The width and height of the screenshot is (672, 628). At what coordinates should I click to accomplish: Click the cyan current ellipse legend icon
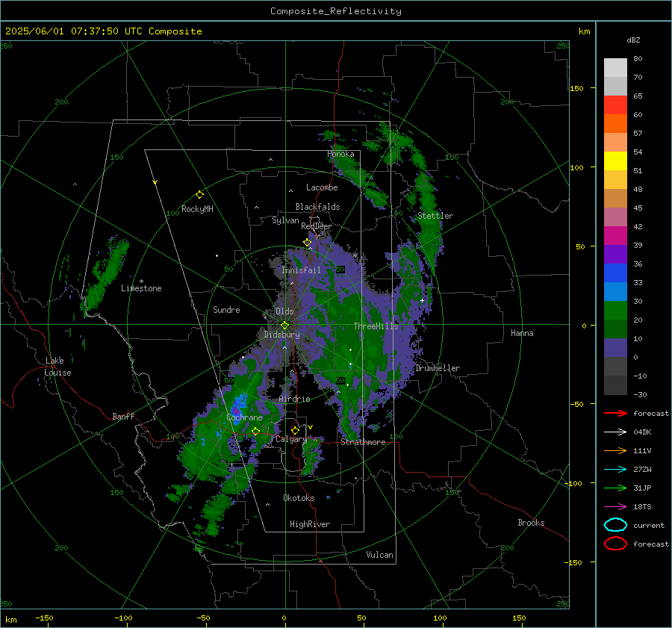click(615, 525)
